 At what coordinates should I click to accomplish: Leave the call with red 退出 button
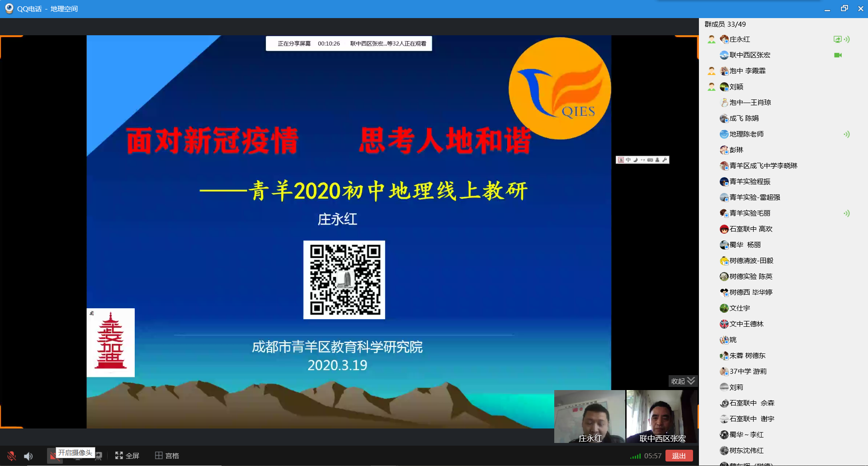tap(679, 456)
